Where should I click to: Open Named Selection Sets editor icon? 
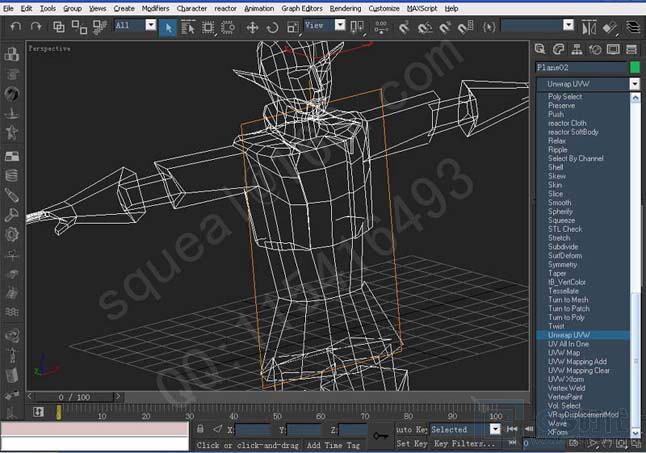tap(489, 28)
